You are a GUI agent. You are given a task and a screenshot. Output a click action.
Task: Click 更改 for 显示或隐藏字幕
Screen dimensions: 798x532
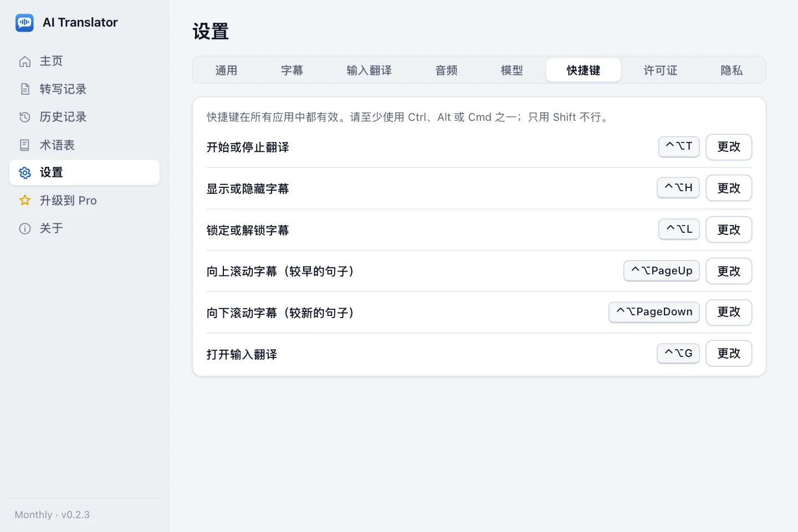729,188
